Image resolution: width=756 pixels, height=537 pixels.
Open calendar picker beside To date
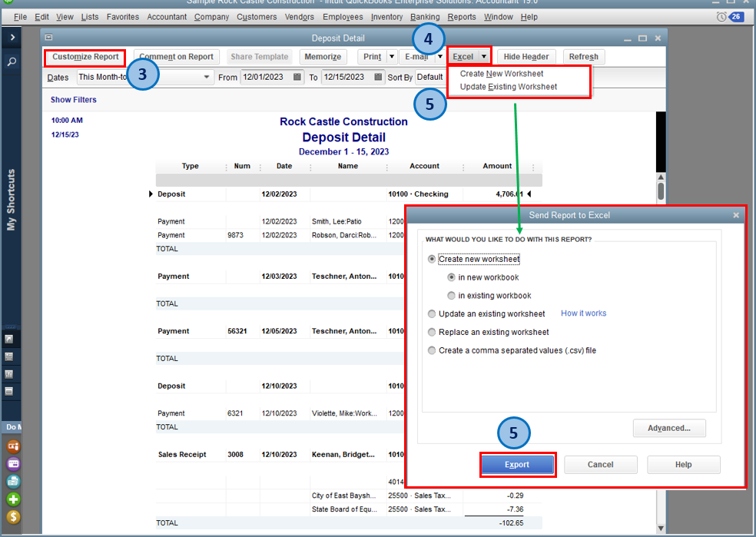[378, 77]
